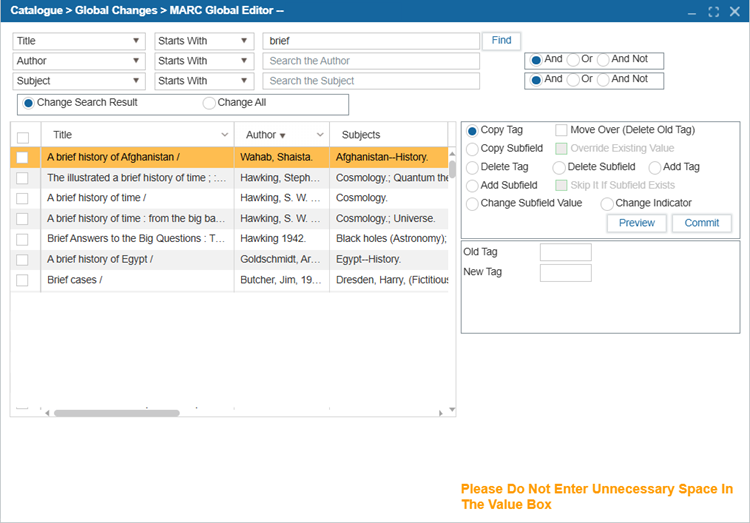Choose the Add Subfield operation
750x523 pixels.
click(x=472, y=186)
